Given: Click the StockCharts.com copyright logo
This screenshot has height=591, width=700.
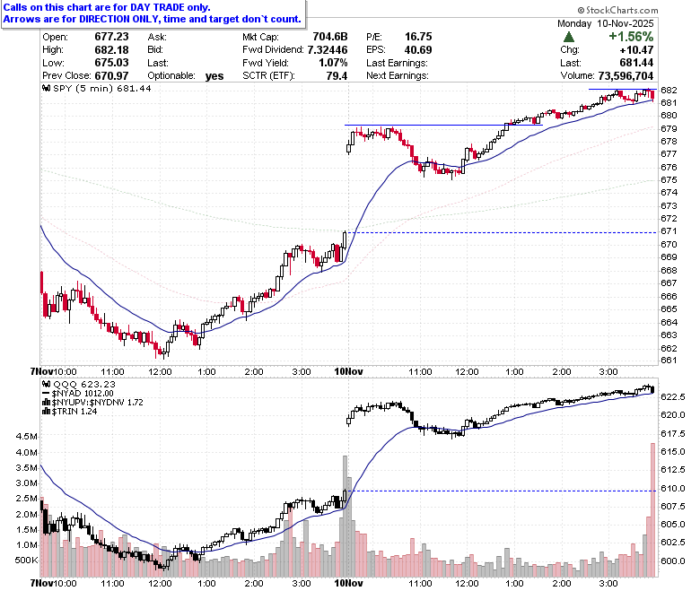Looking at the screenshot, I should coord(617,10).
